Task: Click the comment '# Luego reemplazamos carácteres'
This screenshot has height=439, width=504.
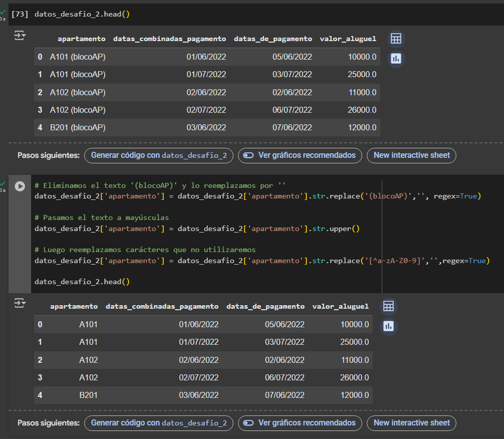Action: [x=145, y=250]
